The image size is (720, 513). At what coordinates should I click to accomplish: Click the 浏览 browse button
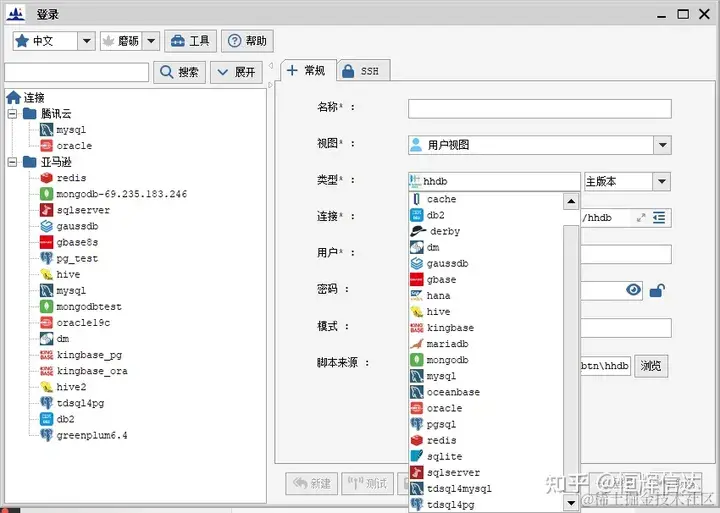(x=651, y=366)
